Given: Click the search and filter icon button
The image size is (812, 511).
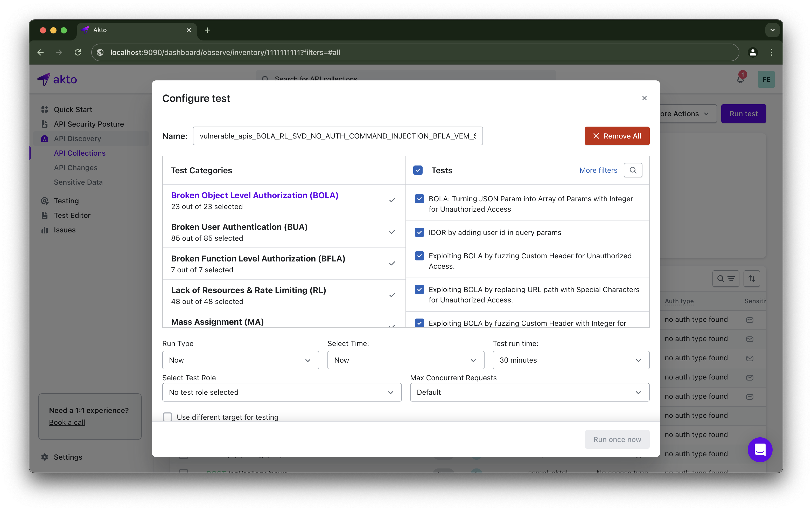Looking at the screenshot, I should coord(725,278).
